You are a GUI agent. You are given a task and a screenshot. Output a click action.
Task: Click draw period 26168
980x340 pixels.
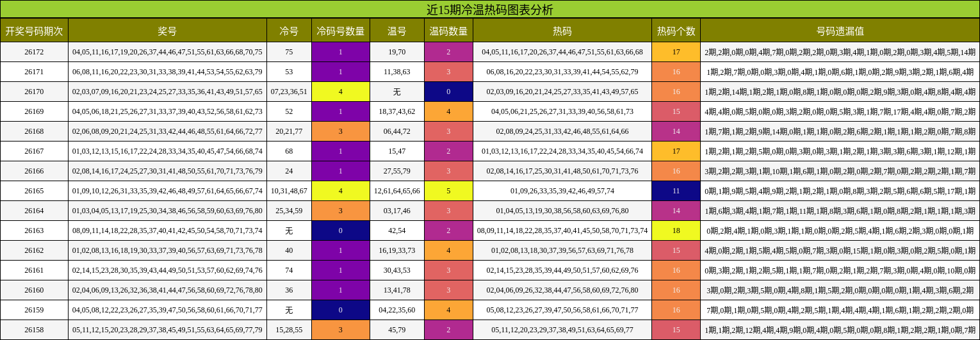click(x=34, y=131)
